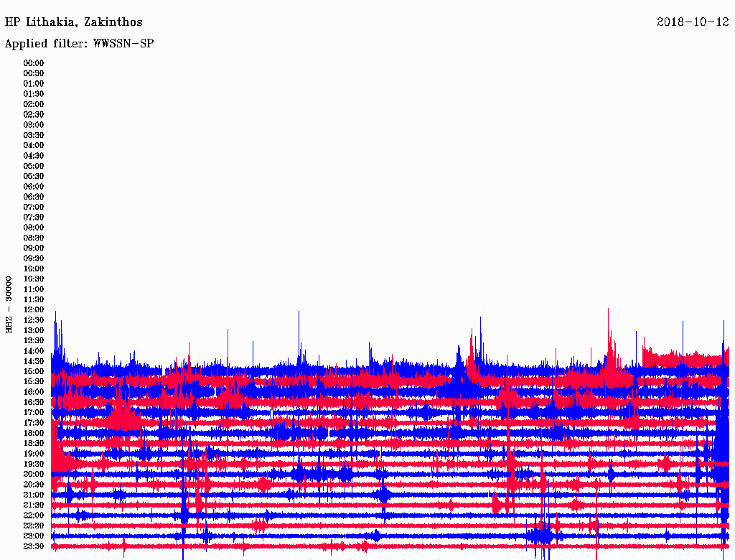Viewport: 735px width, 560px height.
Task: Select the 06:30 time label
Action: (x=34, y=197)
